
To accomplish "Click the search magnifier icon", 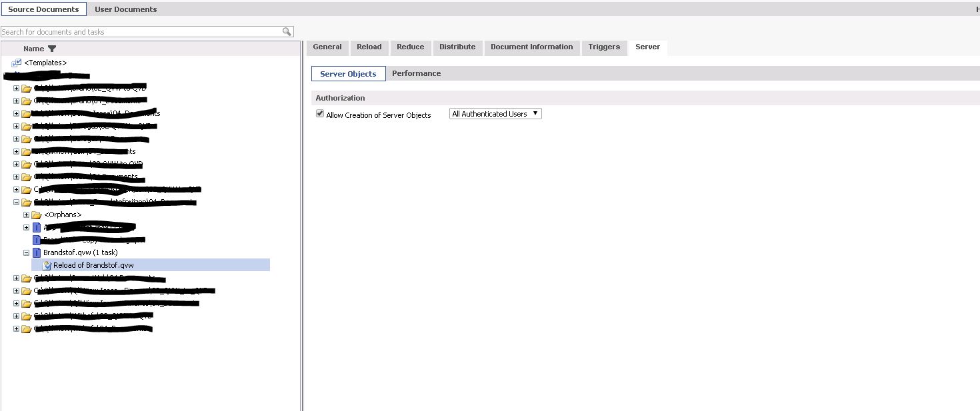I will (287, 31).
